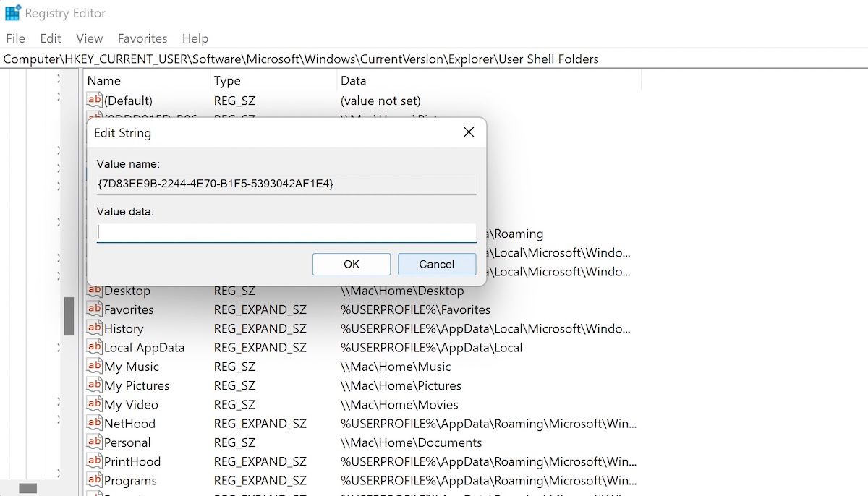Click the History row's data value
Screen dimensions: 868x496
[485, 328]
